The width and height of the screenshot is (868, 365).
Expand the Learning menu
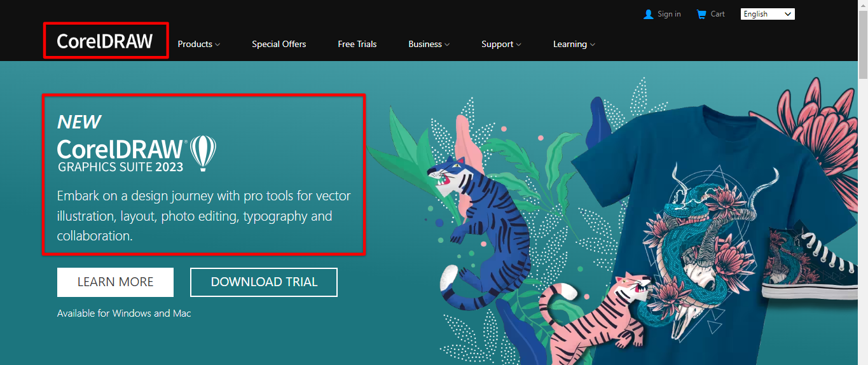pyautogui.click(x=574, y=44)
